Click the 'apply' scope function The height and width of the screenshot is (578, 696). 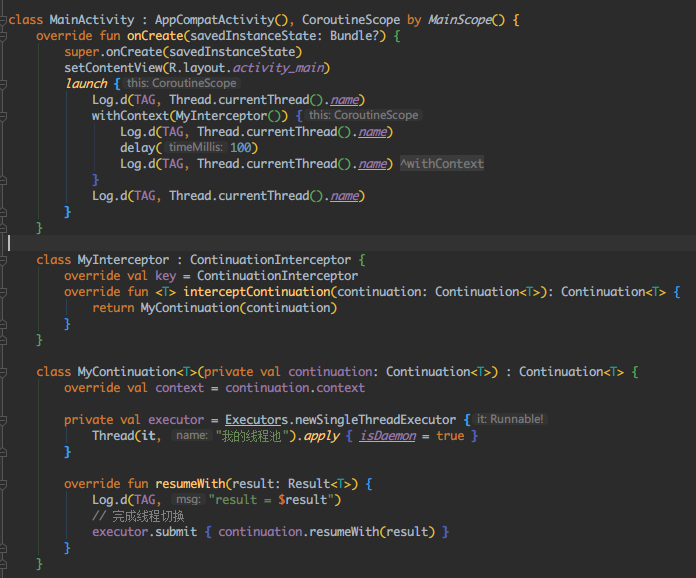pos(321,435)
